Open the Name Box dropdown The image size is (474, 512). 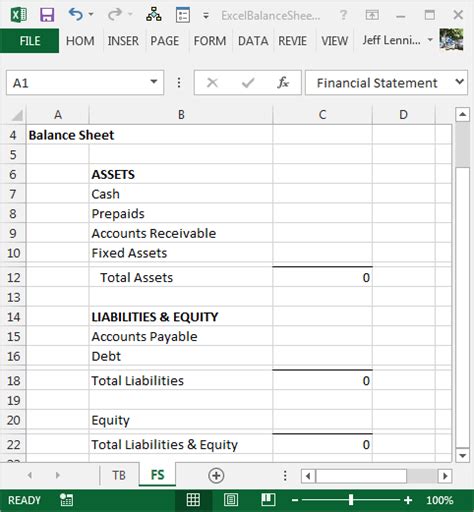pyautogui.click(x=154, y=82)
